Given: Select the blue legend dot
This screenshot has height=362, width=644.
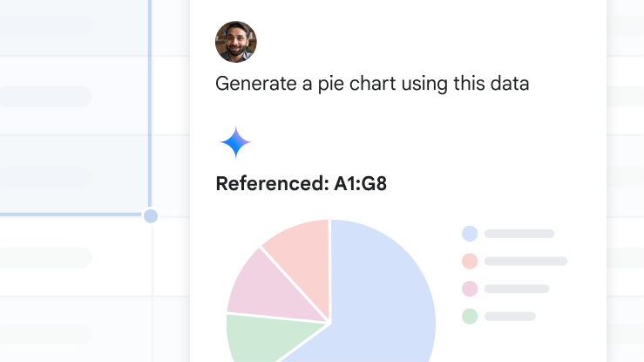Looking at the screenshot, I should point(470,234).
